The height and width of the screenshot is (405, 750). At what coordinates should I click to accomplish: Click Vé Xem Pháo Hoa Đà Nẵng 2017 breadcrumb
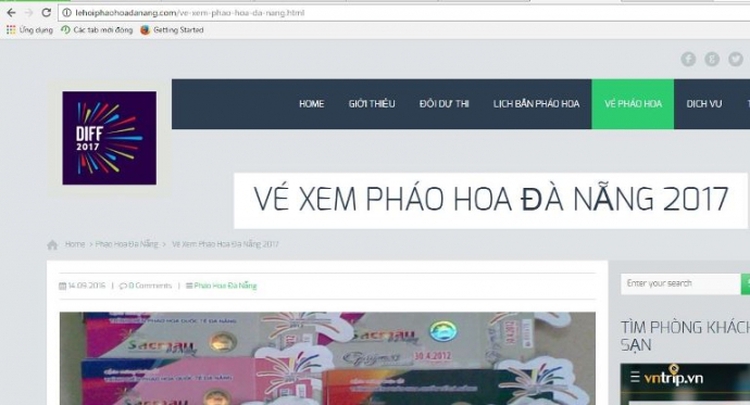tap(225, 244)
